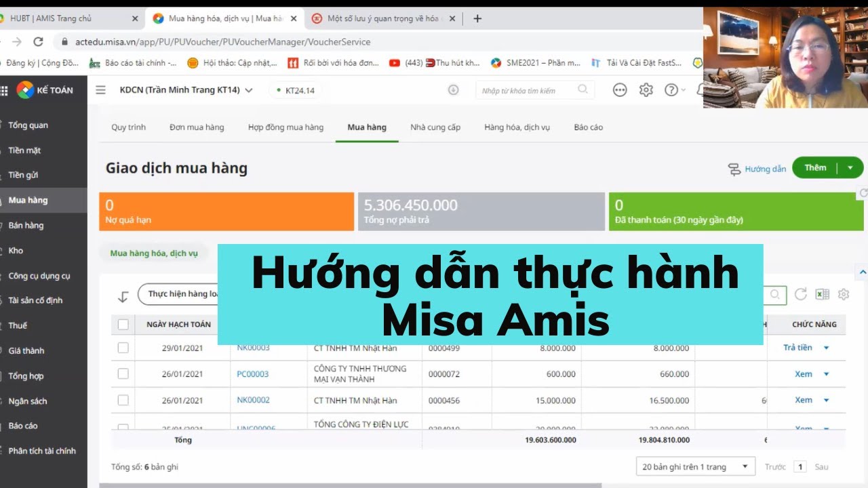Sort by Ngày hạch toán column header

coord(178,325)
